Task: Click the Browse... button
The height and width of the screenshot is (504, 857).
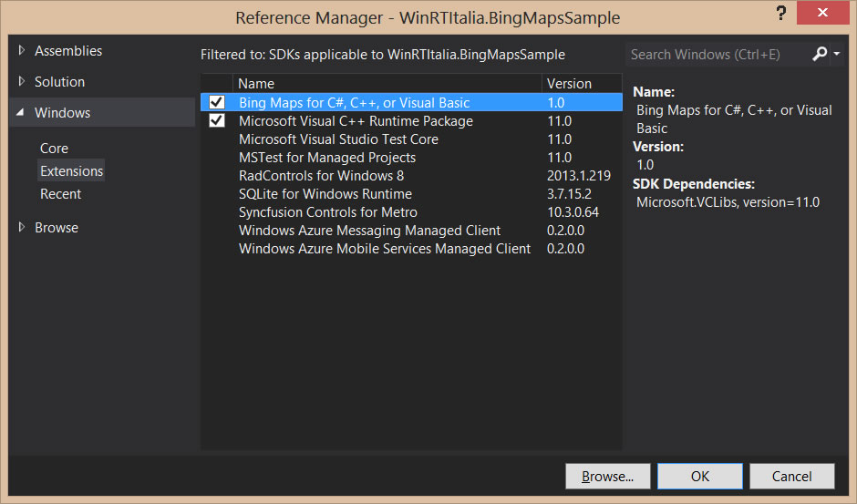Action: [x=608, y=476]
